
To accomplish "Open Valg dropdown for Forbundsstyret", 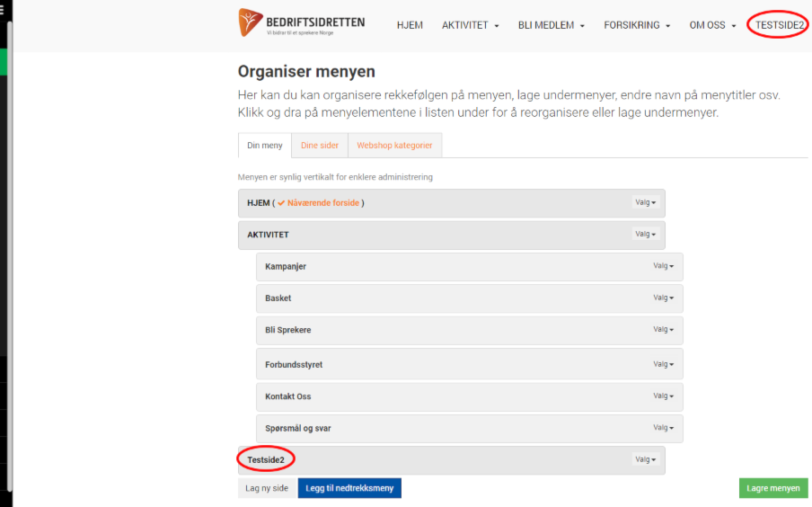I will (x=663, y=365).
